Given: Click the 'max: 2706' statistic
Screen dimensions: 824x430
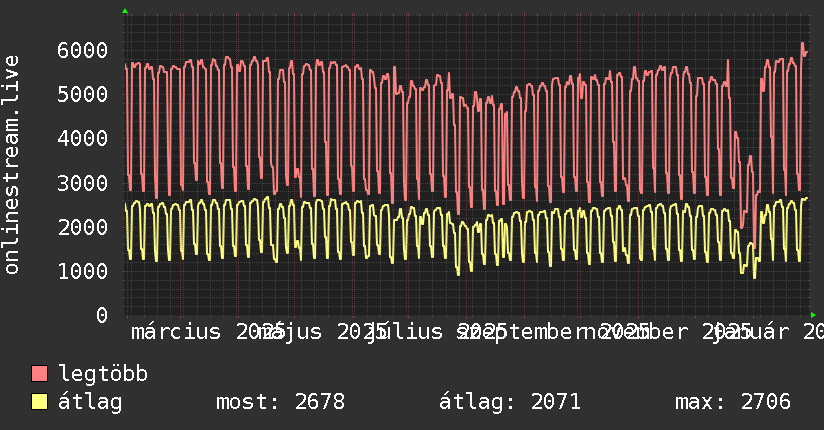Looking at the screenshot, I should click(x=733, y=402).
